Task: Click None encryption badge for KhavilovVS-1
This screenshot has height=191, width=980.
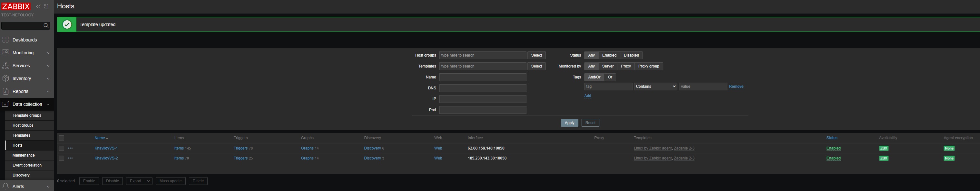Action: click(949, 148)
